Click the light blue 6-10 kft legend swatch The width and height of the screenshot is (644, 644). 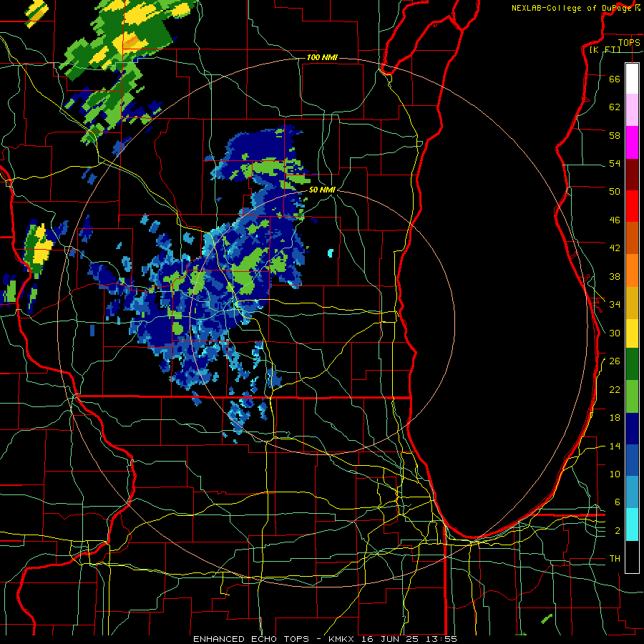(x=632, y=492)
